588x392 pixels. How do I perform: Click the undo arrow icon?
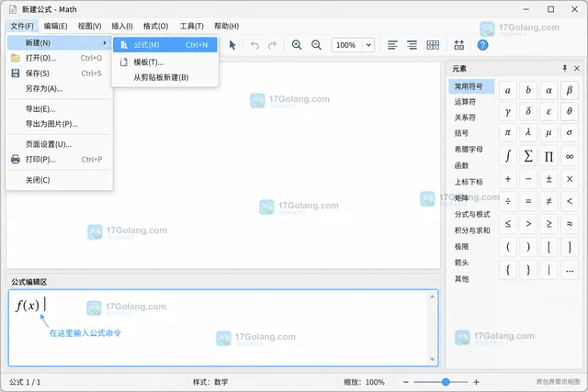click(x=255, y=45)
